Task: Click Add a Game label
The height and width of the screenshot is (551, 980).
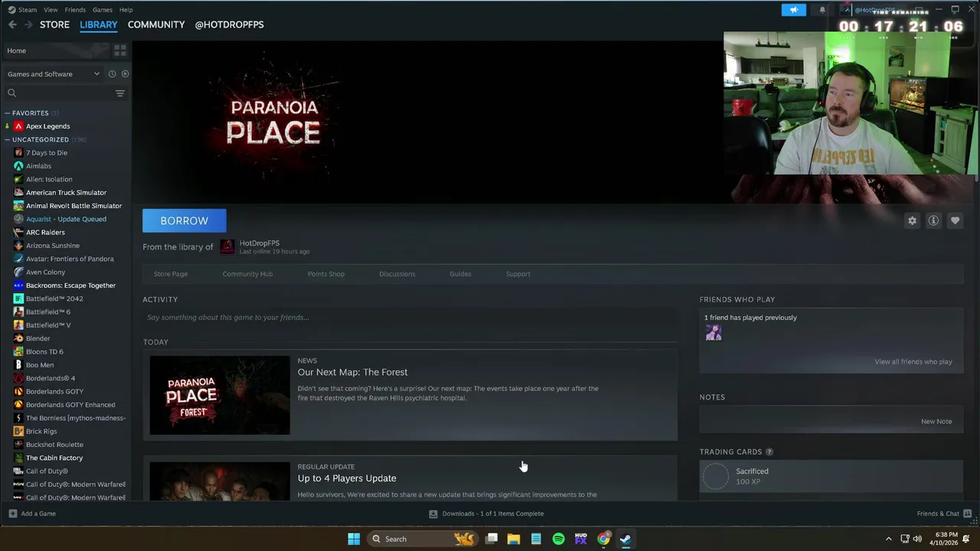Action: tap(38, 514)
